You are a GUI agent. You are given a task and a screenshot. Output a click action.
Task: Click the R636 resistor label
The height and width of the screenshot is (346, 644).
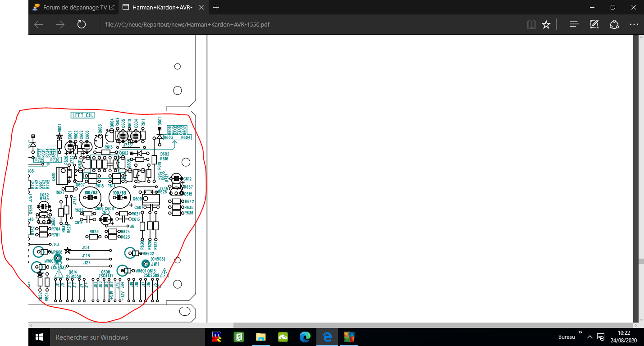(x=189, y=213)
